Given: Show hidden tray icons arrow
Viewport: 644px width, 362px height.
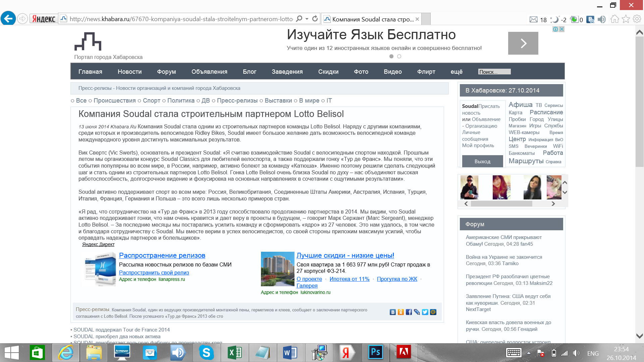Looking at the screenshot, I should tap(529, 353).
